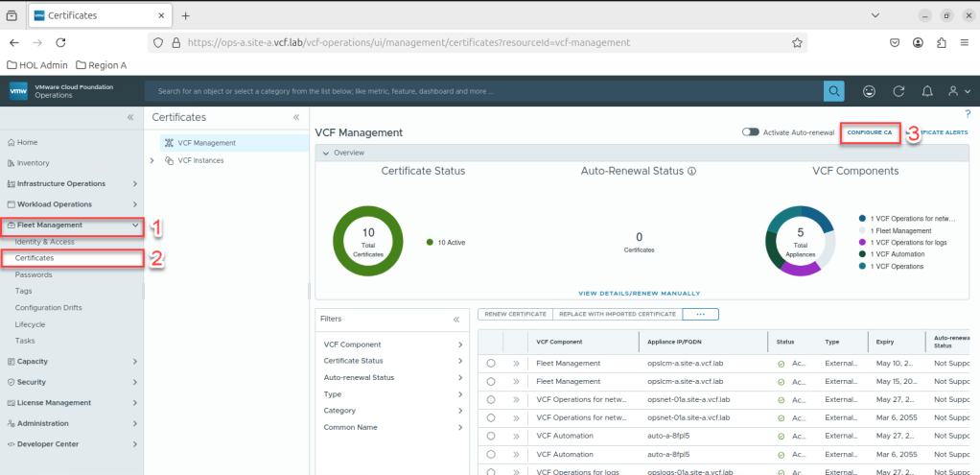Click browser back arrow
This screenshot has width=980, height=475.
(14, 42)
